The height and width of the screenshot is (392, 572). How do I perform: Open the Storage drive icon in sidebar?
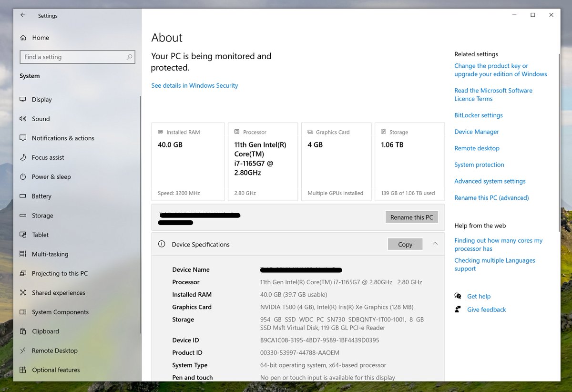click(x=23, y=216)
